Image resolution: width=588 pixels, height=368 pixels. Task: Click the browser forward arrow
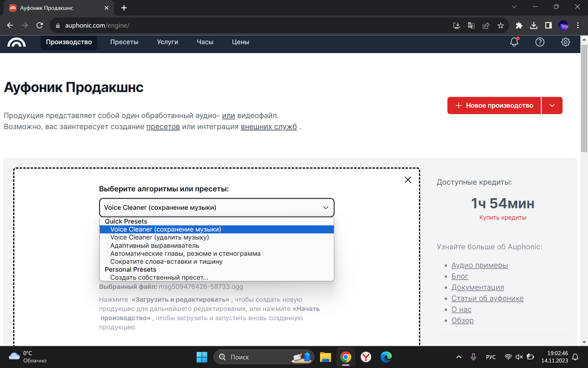[25, 25]
